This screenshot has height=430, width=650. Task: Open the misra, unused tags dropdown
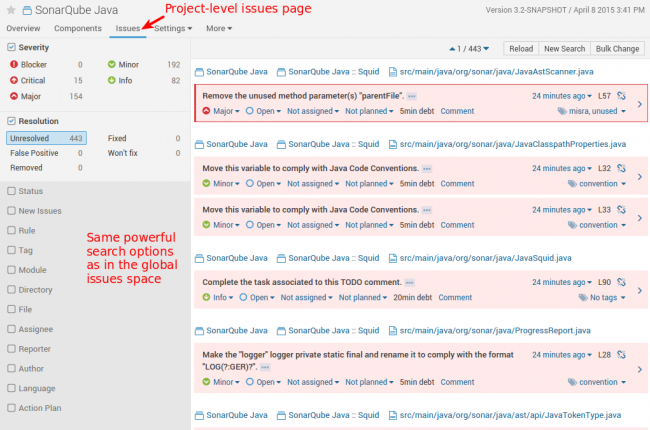click(x=597, y=111)
